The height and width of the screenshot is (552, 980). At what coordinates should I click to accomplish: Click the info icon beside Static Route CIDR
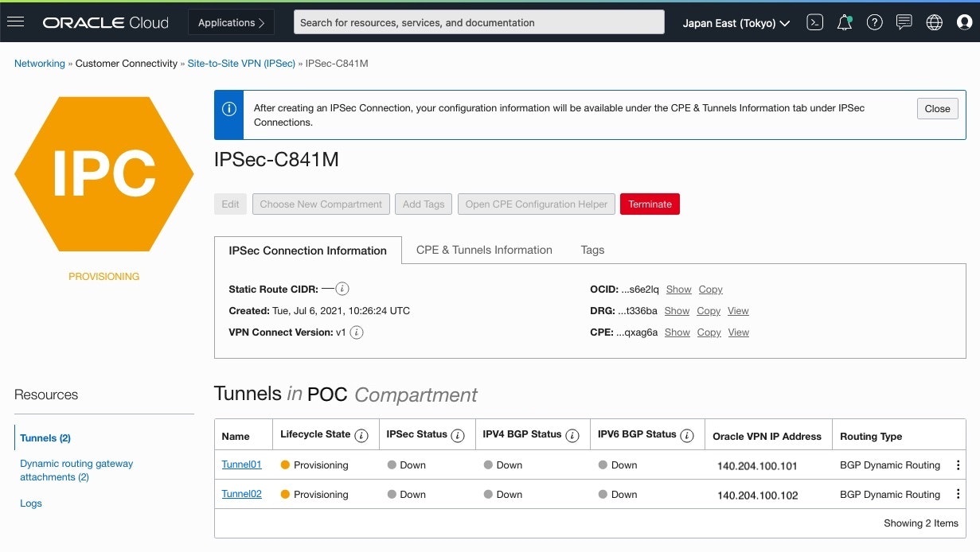click(342, 289)
